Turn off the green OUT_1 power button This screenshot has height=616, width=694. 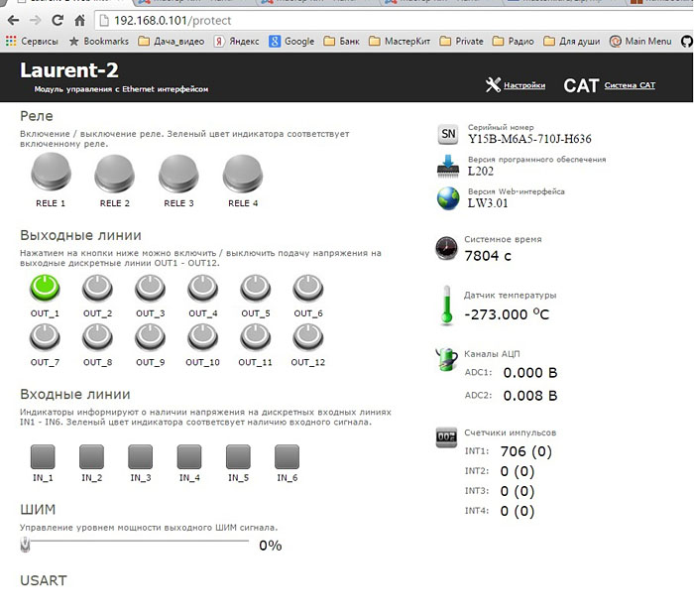pos(45,288)
